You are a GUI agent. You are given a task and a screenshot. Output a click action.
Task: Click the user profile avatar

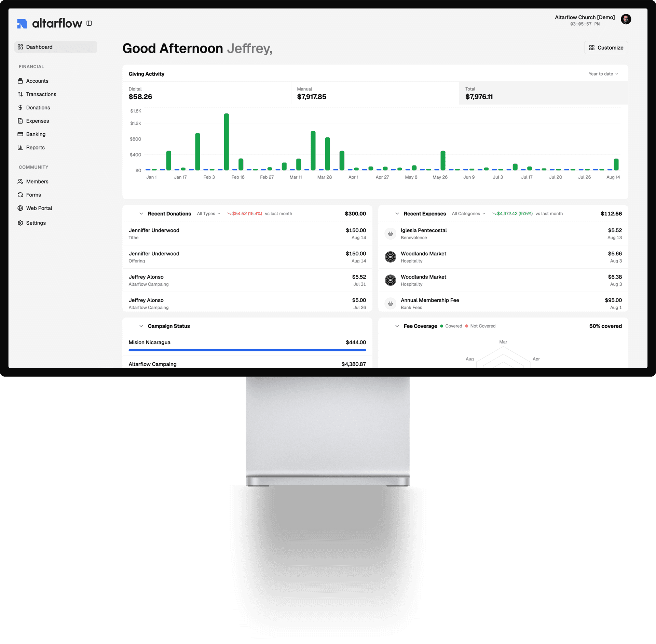(x=626, y=19)
